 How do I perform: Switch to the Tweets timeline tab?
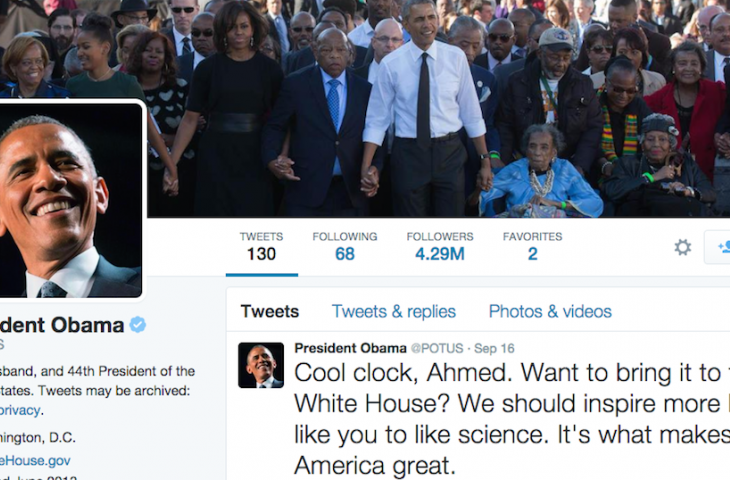point(270,311)
